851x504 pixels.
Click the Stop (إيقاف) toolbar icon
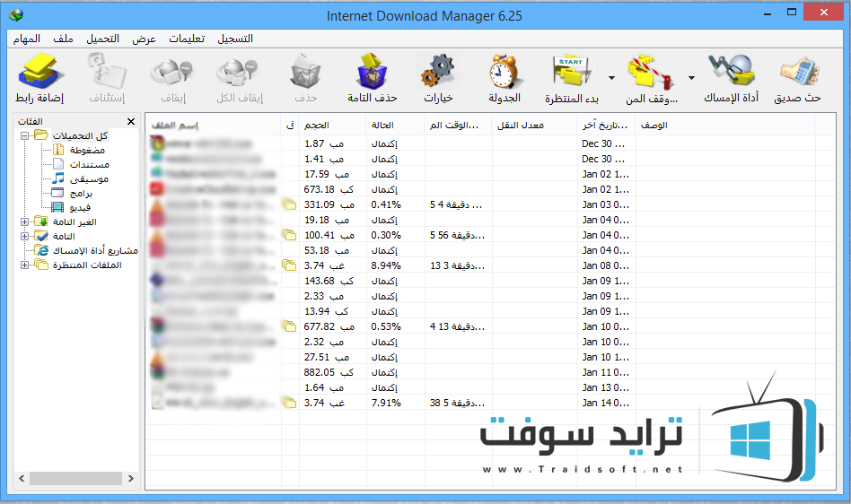tap(173, 72)
